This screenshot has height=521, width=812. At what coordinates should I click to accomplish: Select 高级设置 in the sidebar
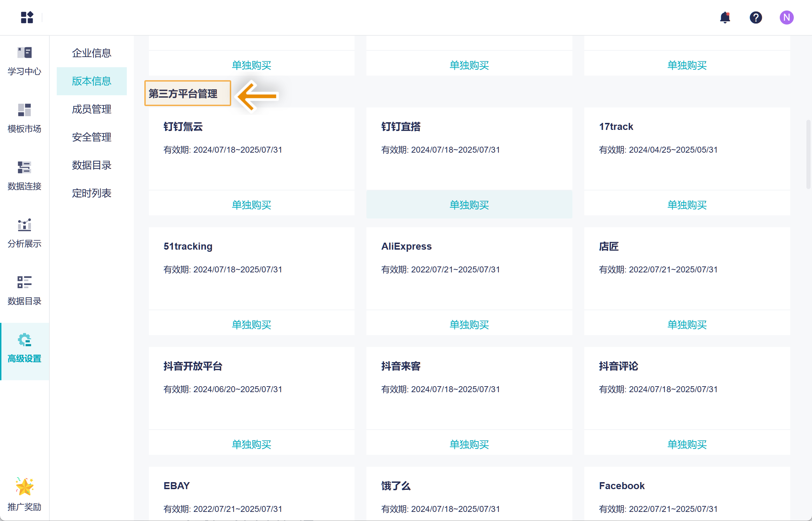coord(25,348)
